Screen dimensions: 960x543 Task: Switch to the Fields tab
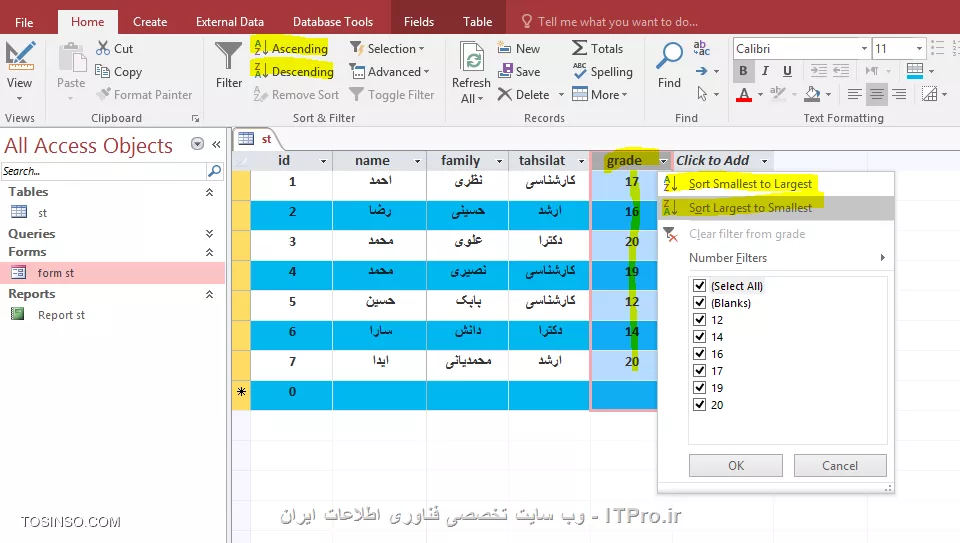coord(419,22)
